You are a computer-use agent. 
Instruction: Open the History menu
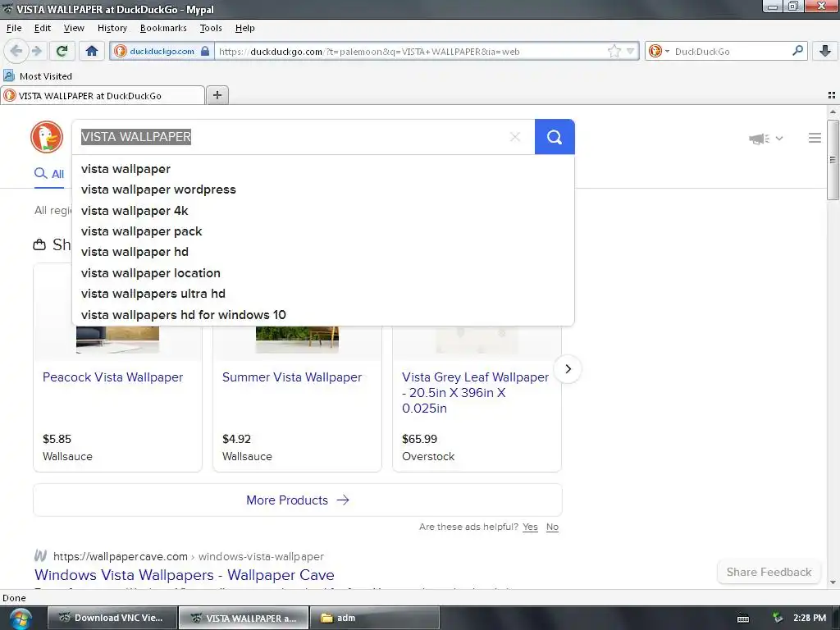(112, 28)
